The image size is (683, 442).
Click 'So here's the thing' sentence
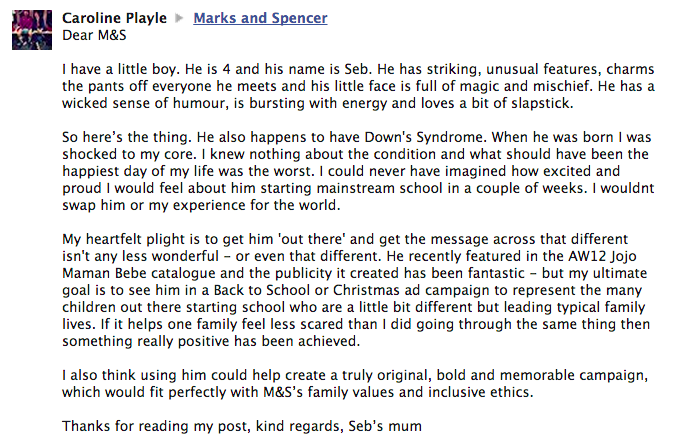[127, 138]
